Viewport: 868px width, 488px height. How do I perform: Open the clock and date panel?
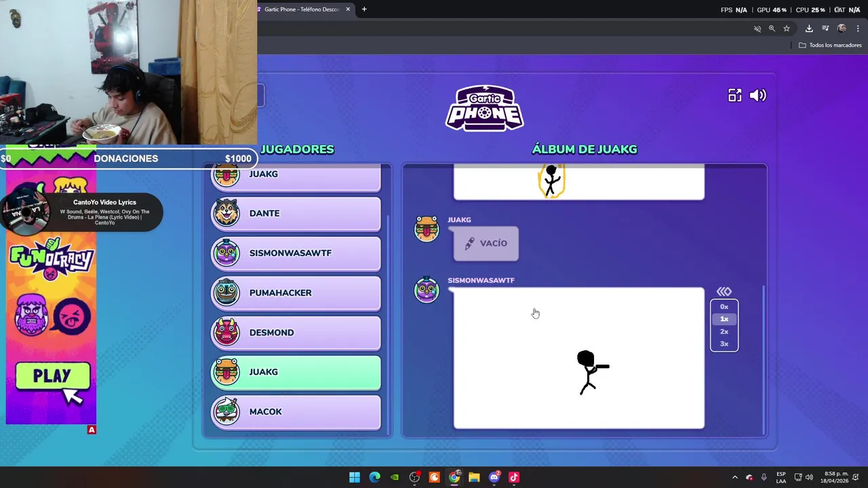pos(834,477)
